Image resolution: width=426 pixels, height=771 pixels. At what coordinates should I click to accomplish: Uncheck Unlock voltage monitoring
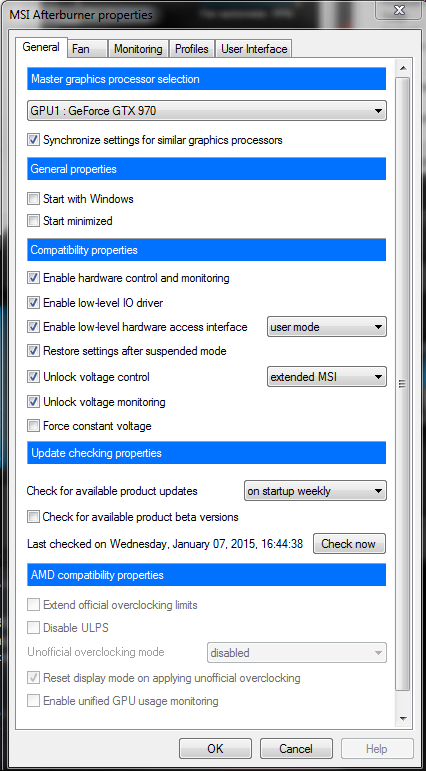[33, 402]
